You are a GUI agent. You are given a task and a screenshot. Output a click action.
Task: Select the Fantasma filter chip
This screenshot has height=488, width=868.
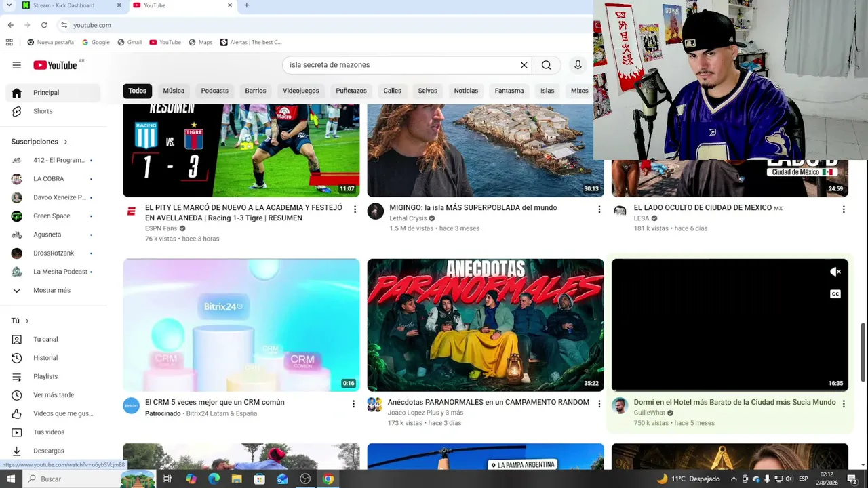click(x=509, y=91)
